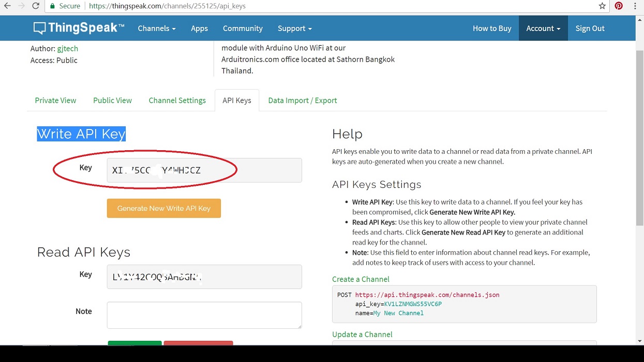
Task: Open the Channels dropdown menu
Action: point(157,28)
